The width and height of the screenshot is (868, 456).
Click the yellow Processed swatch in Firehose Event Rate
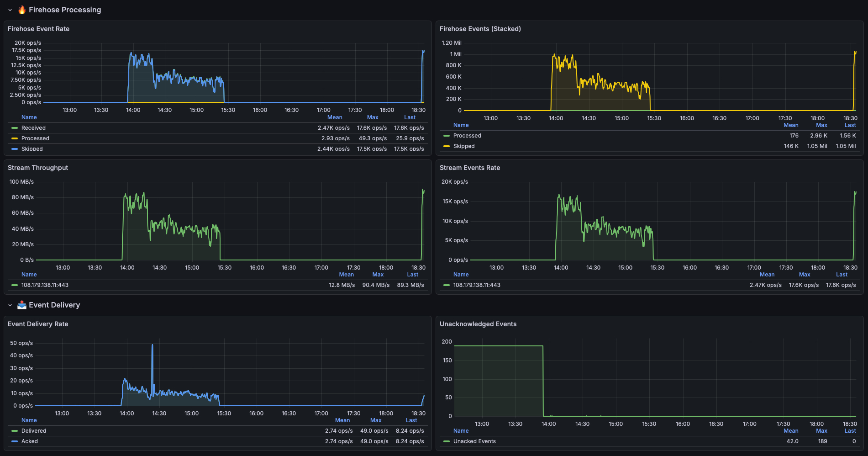pos(15,138)
